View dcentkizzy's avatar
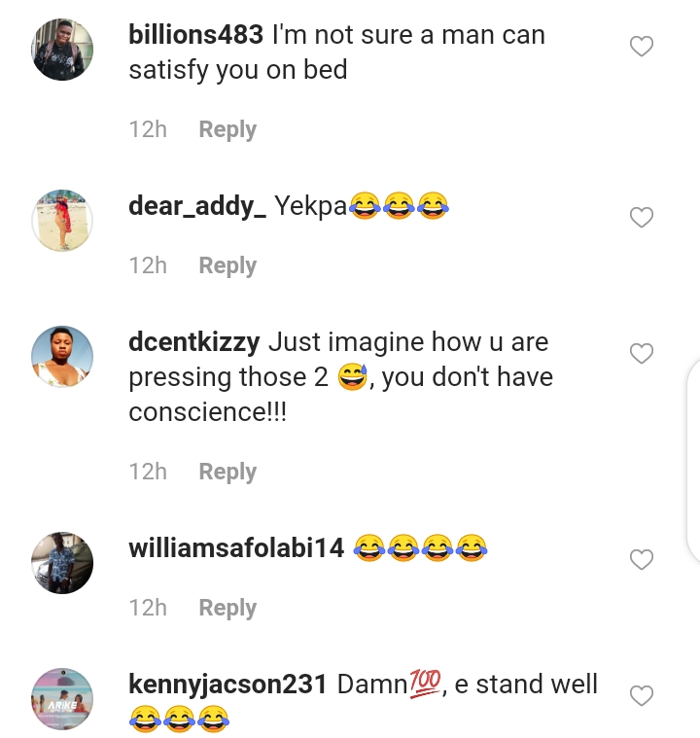The image size is (700, 738). point(62,357)
